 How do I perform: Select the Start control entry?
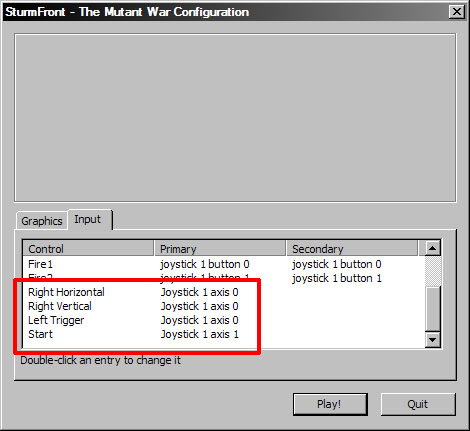pyautogui.click(x=40, y=334)
